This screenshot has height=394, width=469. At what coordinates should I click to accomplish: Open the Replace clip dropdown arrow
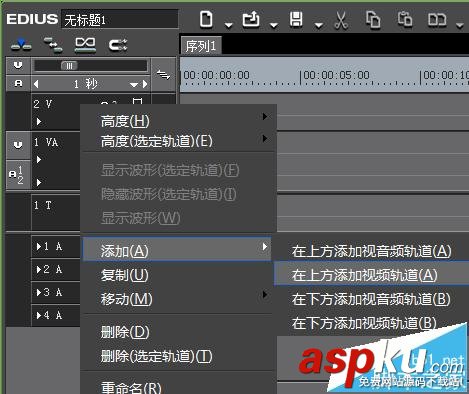[460, 25]
